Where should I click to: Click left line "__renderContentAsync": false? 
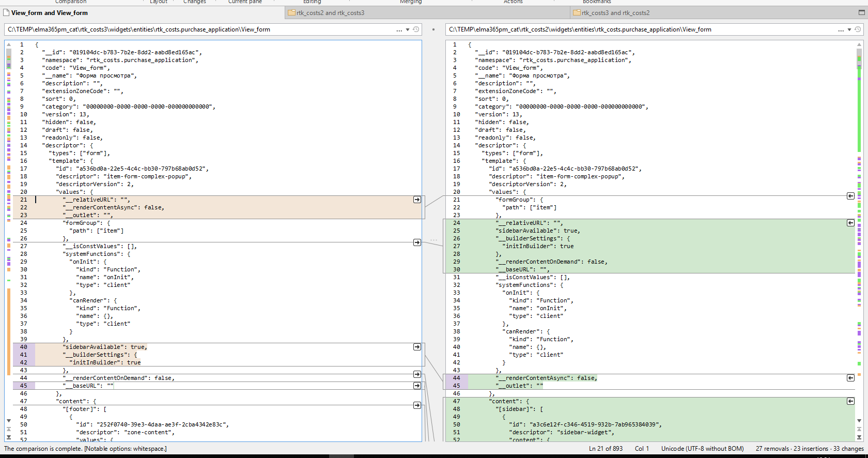[x=113, y=207]
